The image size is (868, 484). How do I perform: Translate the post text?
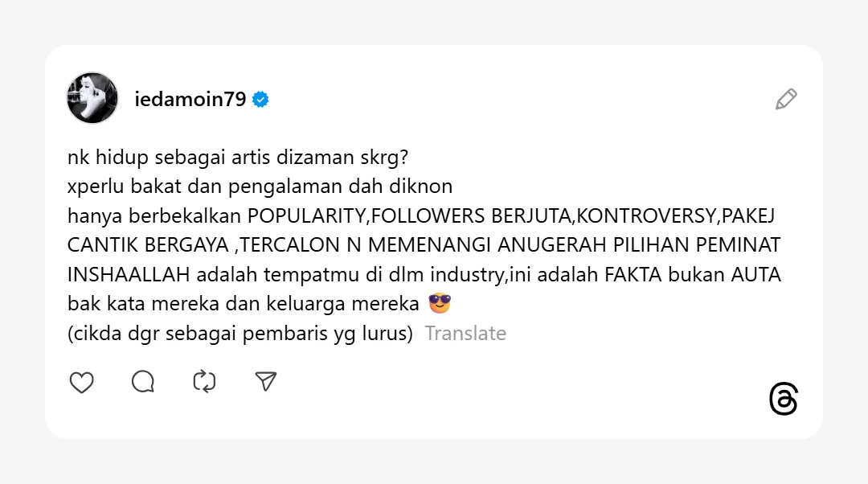pos(465,333)
